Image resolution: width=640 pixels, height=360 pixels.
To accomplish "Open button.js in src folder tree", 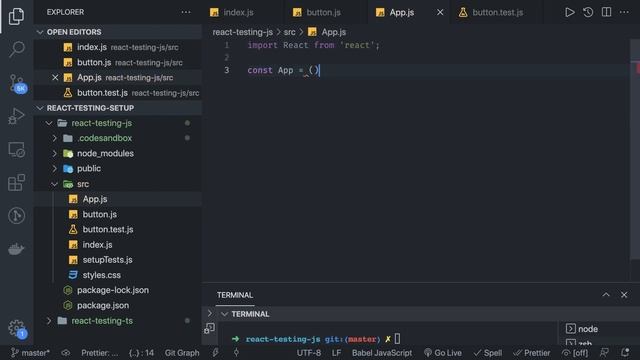I will (x=118, y=214).
